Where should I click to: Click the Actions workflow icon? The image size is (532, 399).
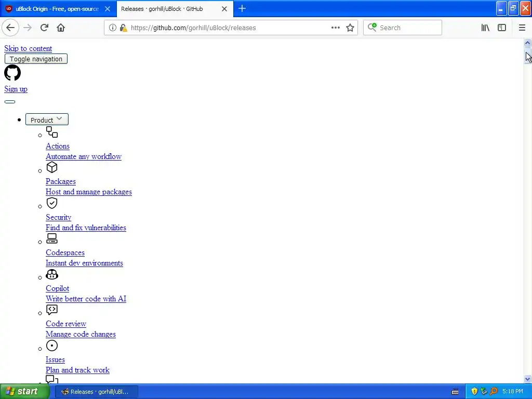point(52,132)
